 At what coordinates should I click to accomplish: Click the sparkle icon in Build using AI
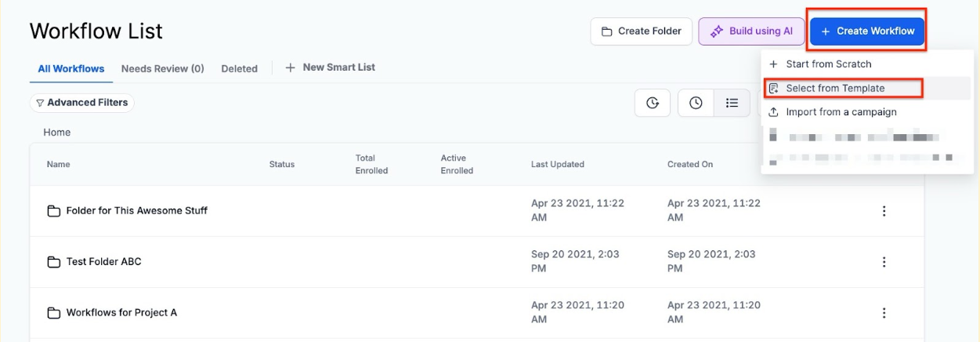716,31
